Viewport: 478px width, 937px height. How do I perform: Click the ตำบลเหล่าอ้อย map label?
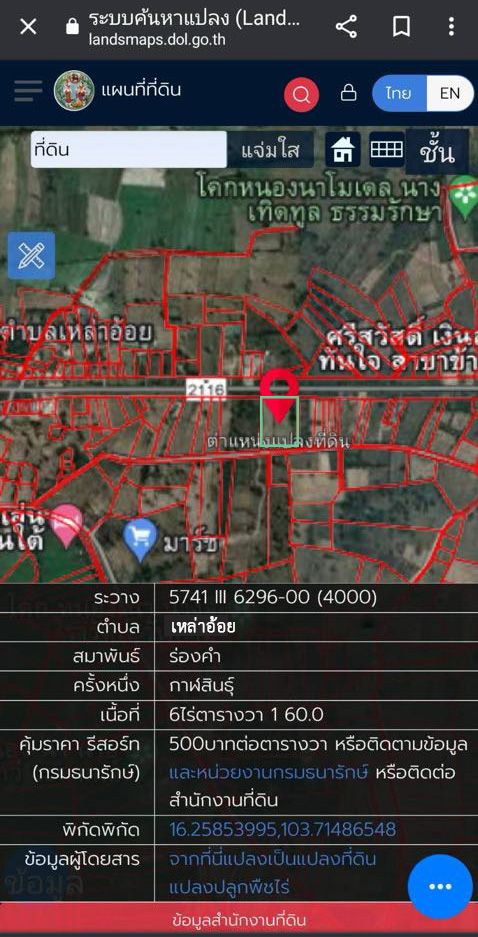click(77, 332)
